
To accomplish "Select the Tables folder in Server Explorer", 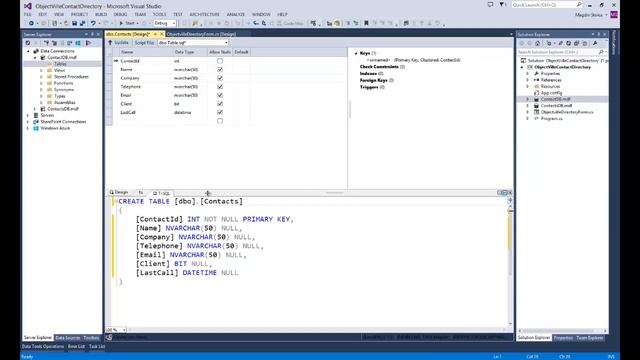I will pyautogui.click(x=60, y=64).
